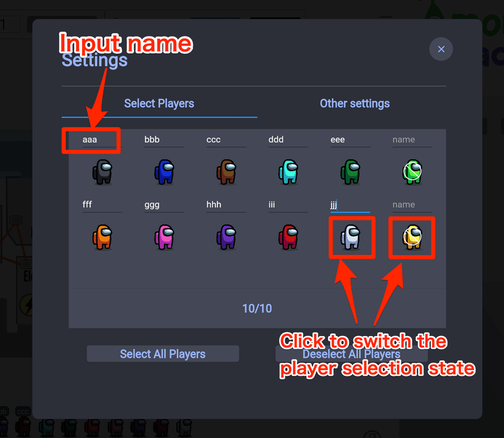This screenshot has width=504, height=438.
Task: Focus the jjj name input field
Action: [x=350, y=205]
